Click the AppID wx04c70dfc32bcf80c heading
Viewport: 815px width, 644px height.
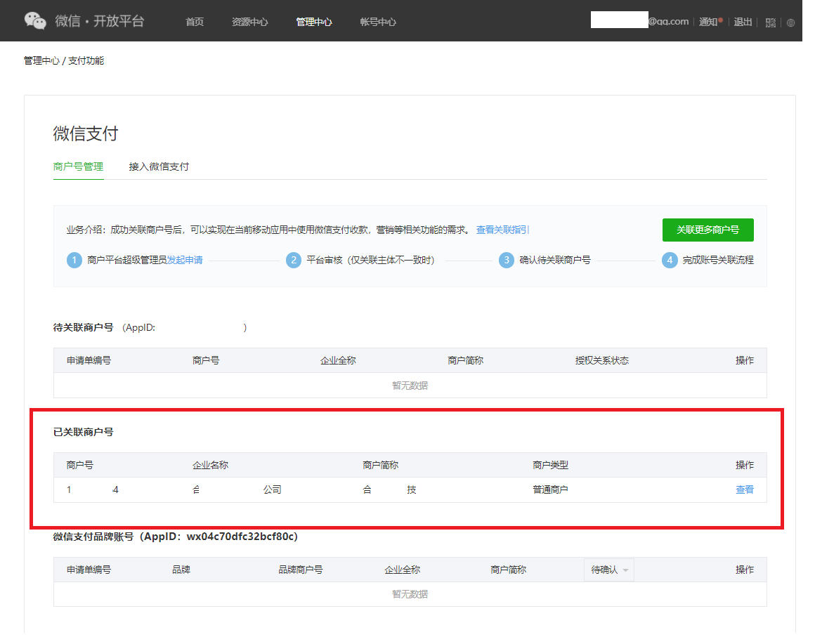point(175,537)
